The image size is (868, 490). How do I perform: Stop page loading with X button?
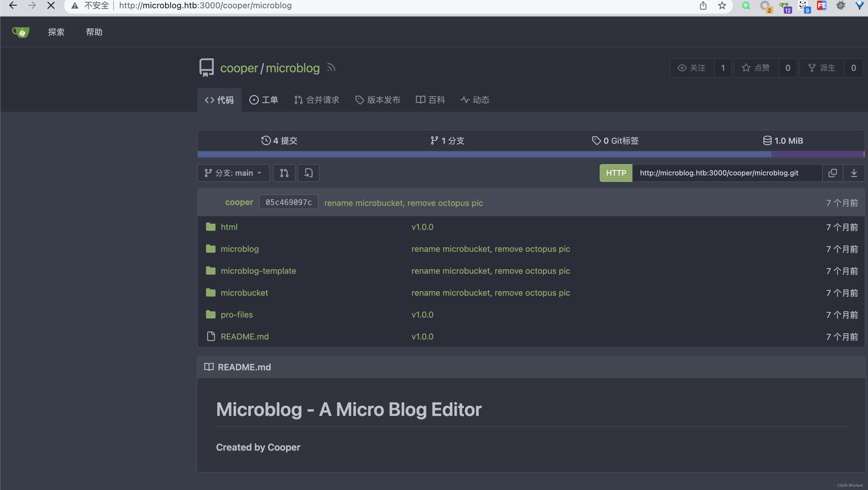[x=51, y=5]
